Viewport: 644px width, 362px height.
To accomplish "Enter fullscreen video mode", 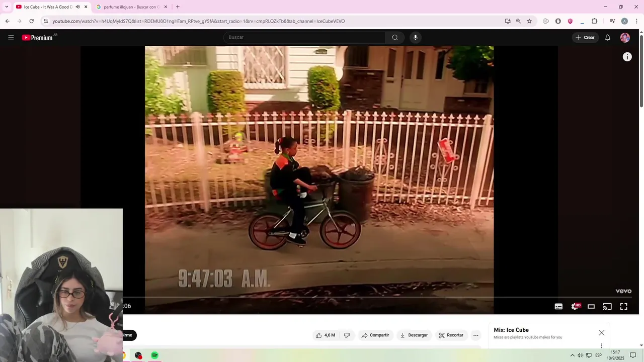I will 623,306.
